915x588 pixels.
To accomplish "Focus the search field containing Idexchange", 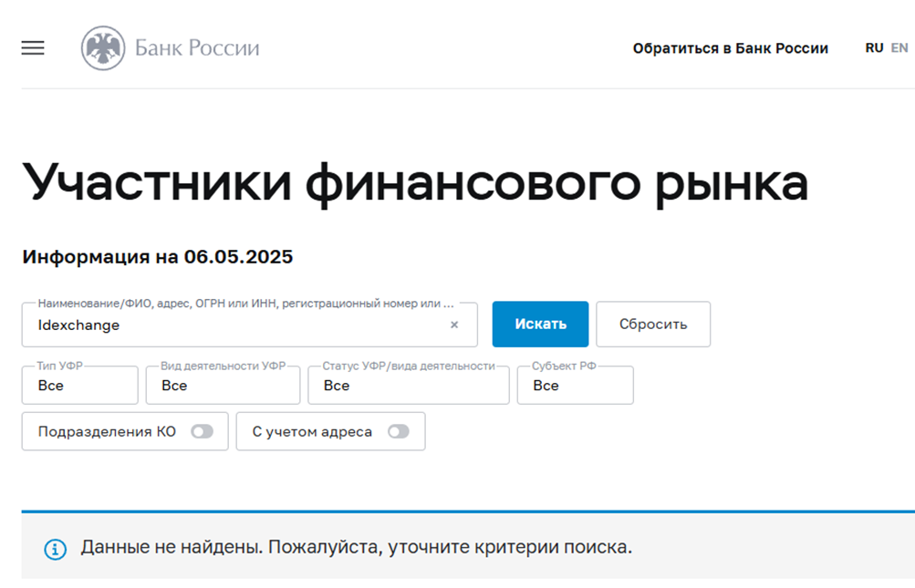I will pyautogui.click(x=250, y=325).
